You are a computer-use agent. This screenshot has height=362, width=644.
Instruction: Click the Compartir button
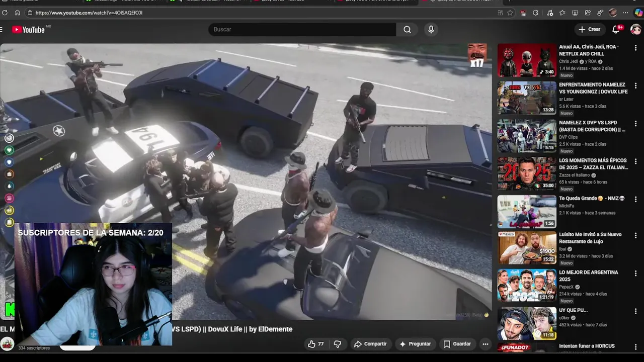pos(370,344)
